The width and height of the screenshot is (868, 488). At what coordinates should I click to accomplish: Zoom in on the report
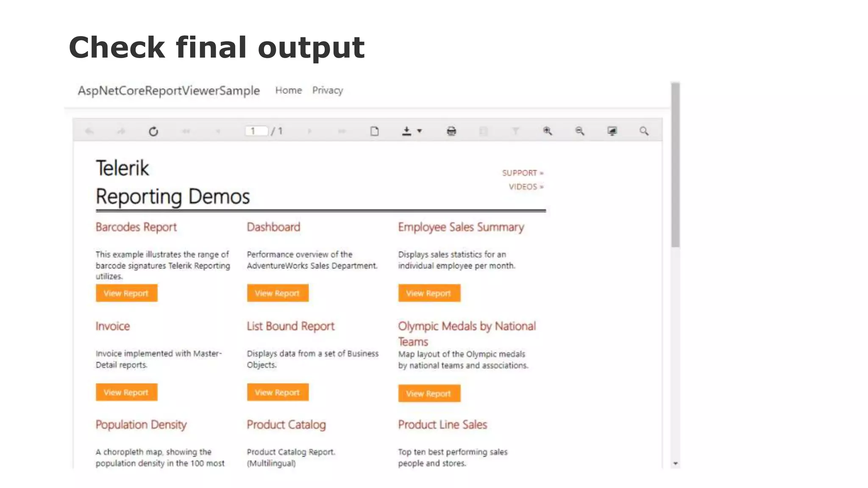(548, 131)
